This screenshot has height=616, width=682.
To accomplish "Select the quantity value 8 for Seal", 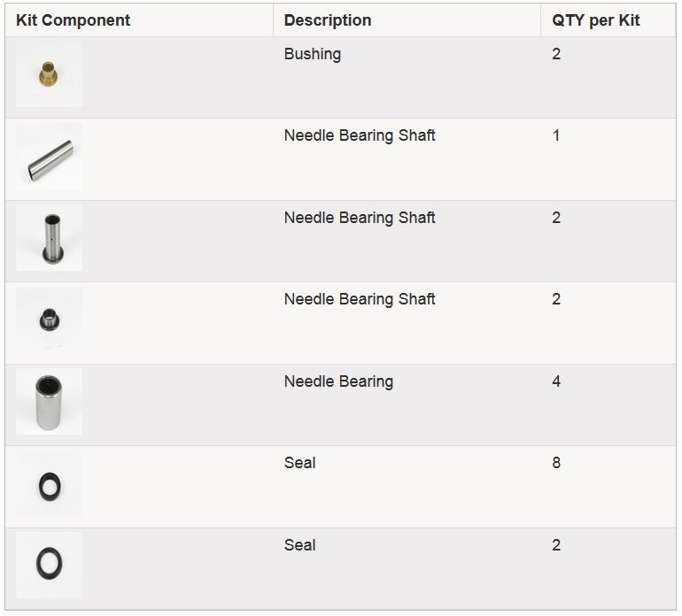I will point(556,463).
